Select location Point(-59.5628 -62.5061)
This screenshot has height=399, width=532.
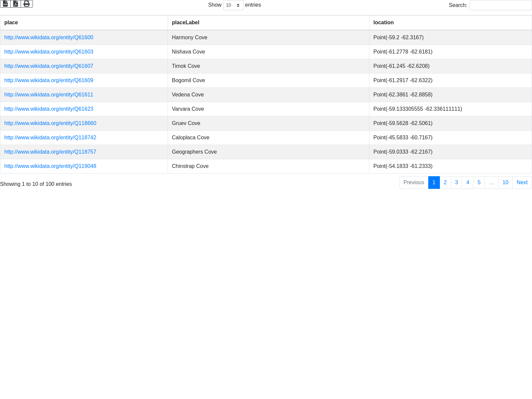pos(450,123)
